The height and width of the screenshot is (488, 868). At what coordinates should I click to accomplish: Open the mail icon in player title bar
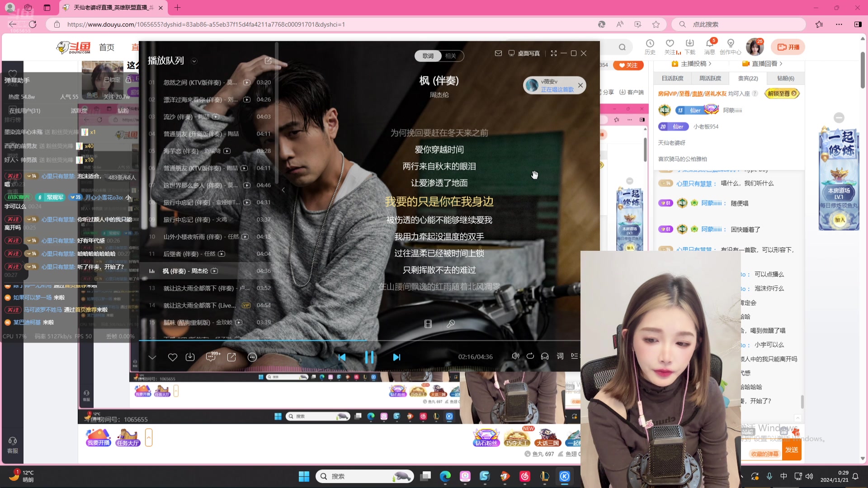pyautogui.click(x=498, y=53)
